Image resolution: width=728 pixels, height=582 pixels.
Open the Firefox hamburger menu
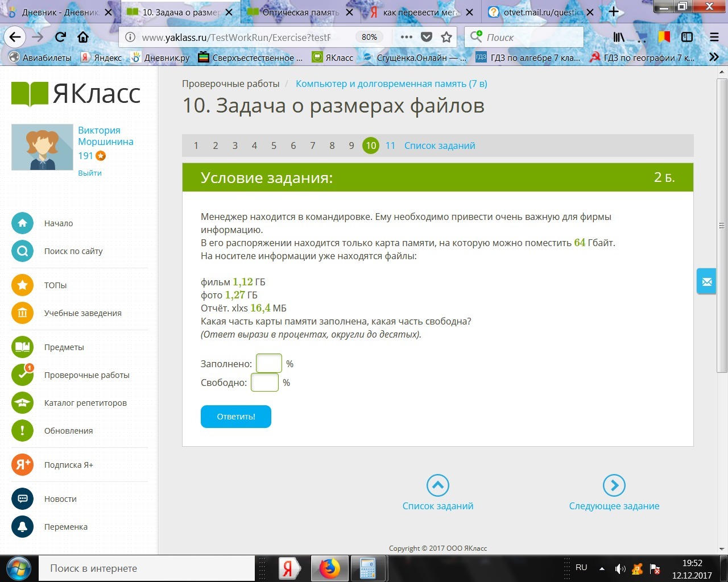coord(714,38)
